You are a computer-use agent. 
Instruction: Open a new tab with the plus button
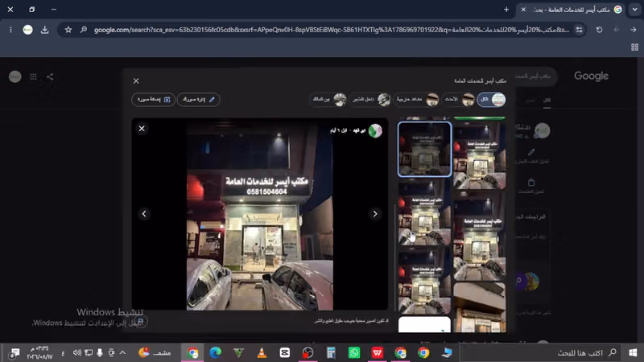click(506, 10)
